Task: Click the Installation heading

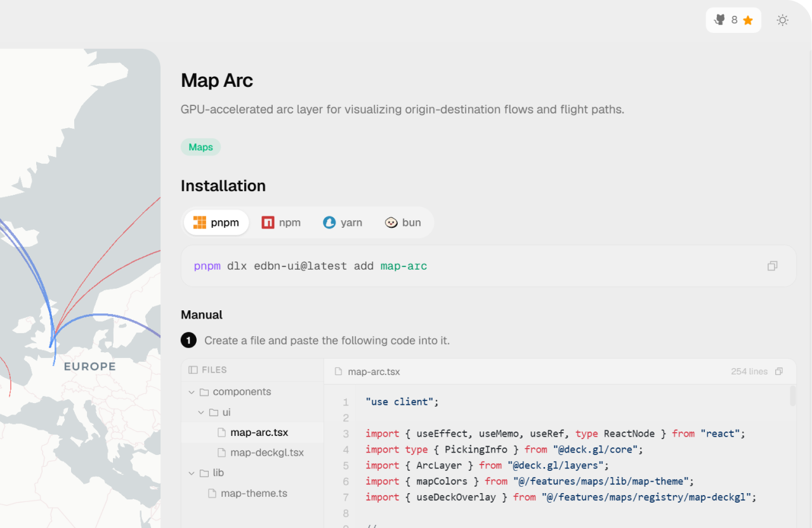Action: pyautogui.click(x=223, y=186)
